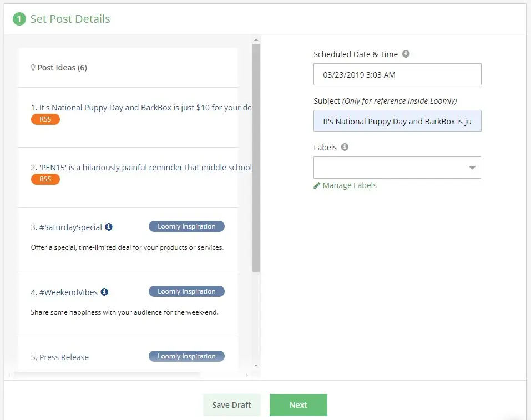Screen dimensions: 531x420
Task: Click RSS tag under National Puppy Day idea
Action: tap(45, 119)
